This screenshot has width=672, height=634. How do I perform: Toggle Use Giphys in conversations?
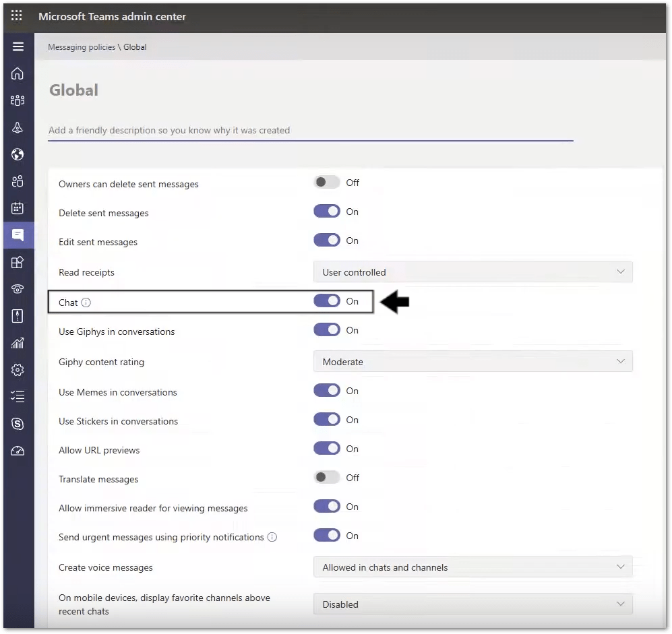click(327, 330)
